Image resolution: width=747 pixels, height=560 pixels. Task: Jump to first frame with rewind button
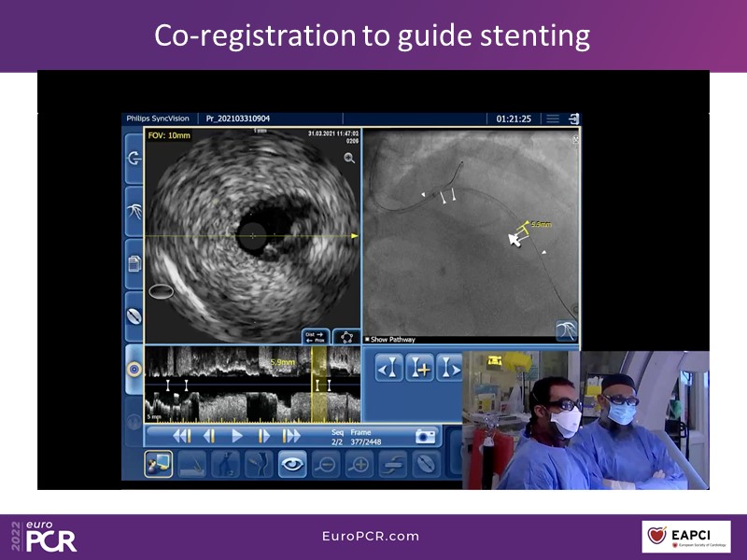[x=182, y=436]
